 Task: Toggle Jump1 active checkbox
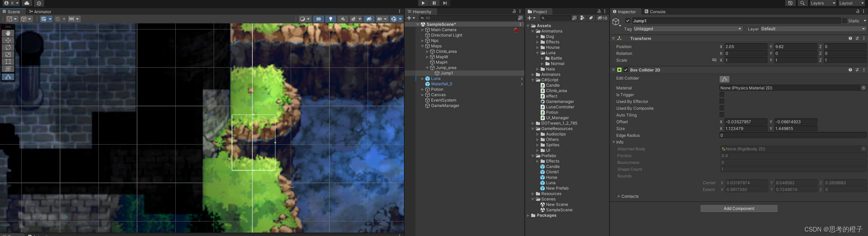[628, 21]
